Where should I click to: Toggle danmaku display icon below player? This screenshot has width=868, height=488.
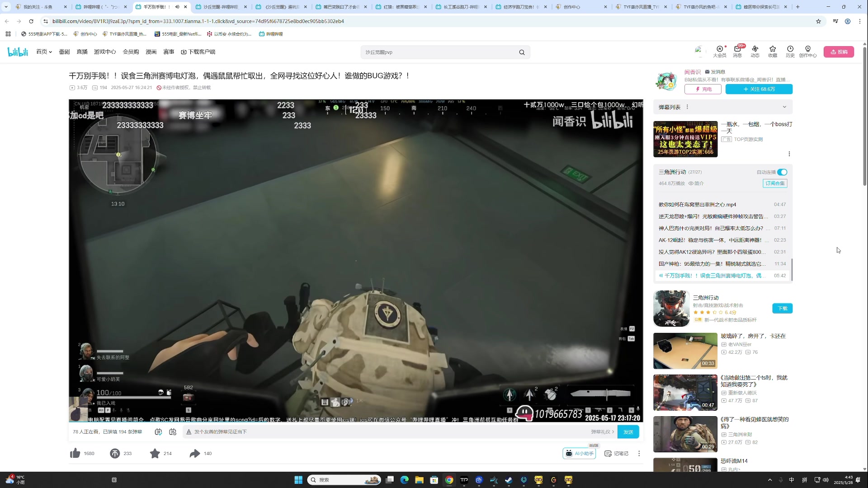(x=158, y=432)
